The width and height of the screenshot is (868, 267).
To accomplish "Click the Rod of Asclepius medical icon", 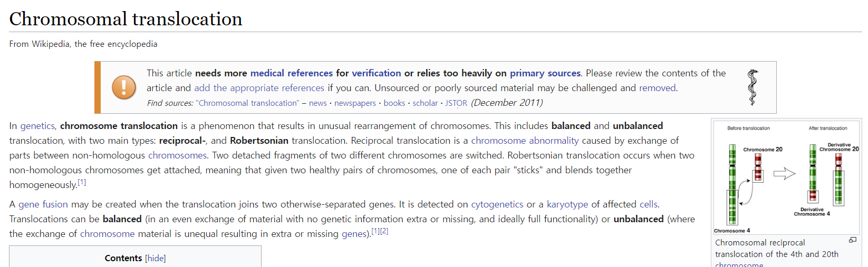I will click(753, 87).
